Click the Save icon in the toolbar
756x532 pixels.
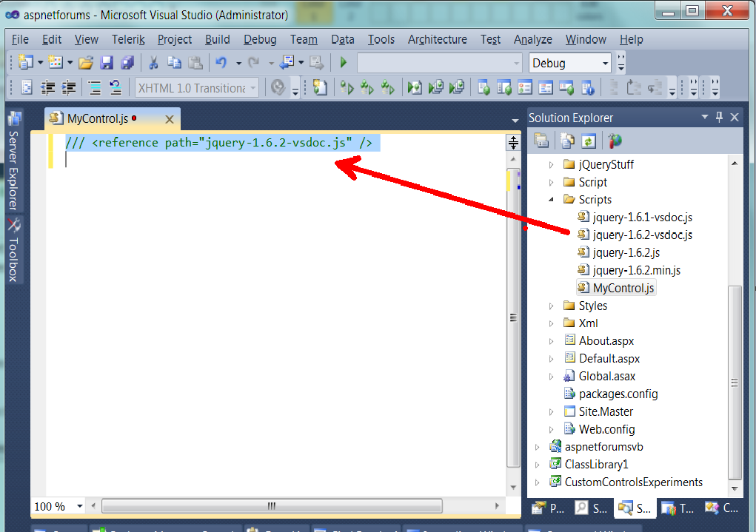[x=107, y=63]
